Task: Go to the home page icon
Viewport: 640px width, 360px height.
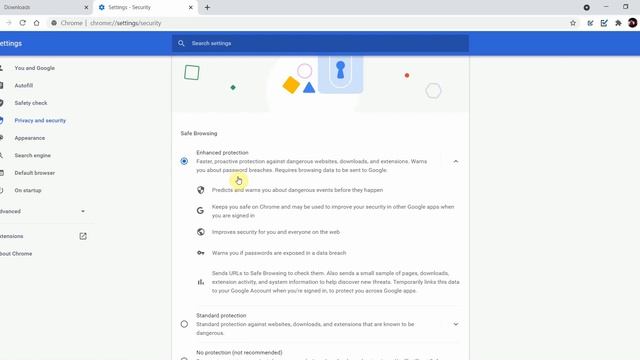Action: (x=36, y=23)
